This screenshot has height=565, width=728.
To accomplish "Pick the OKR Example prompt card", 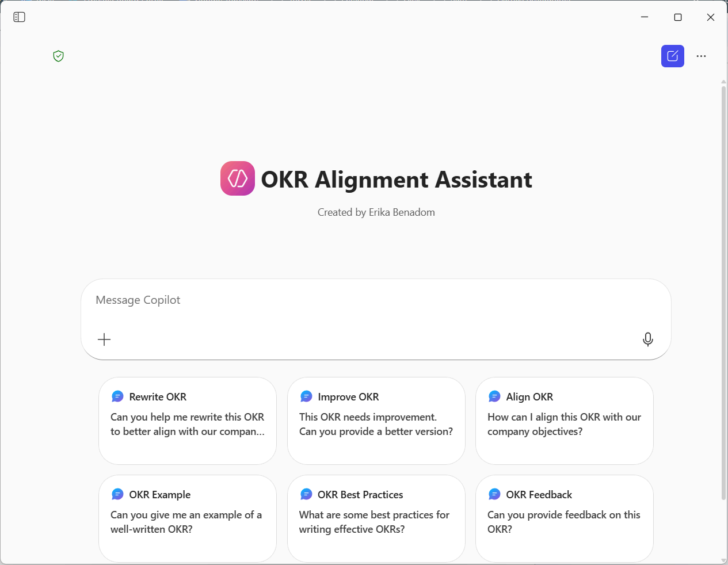I will coord(188,518).
